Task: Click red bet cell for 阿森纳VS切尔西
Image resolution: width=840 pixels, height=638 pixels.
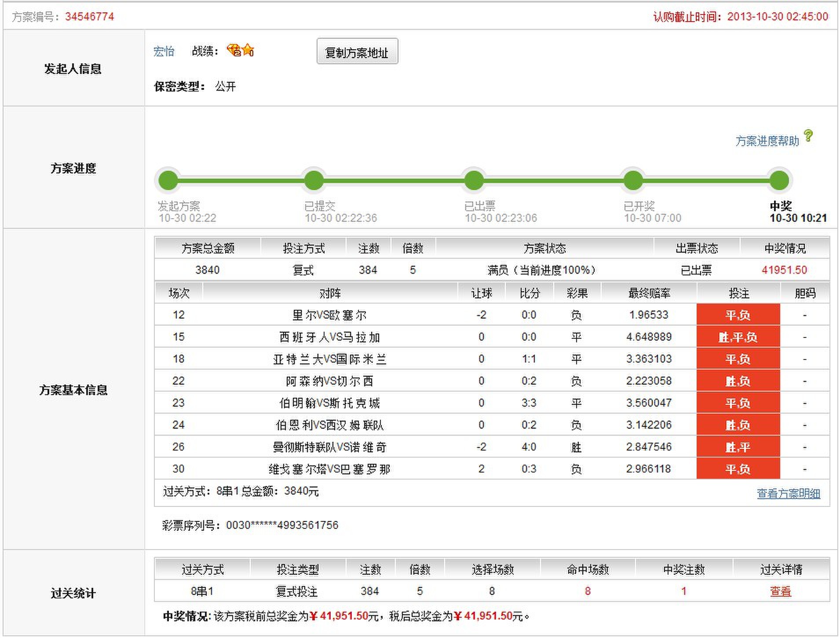Action: [738, 381]
